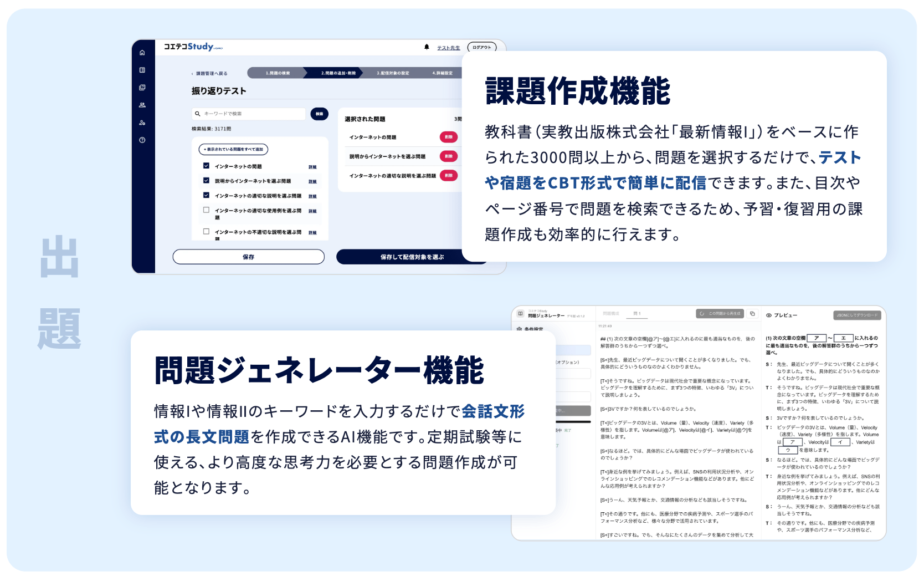Click 保存して配信対象を選ぶ button
The image size is (924, 576).
point(412,257)
